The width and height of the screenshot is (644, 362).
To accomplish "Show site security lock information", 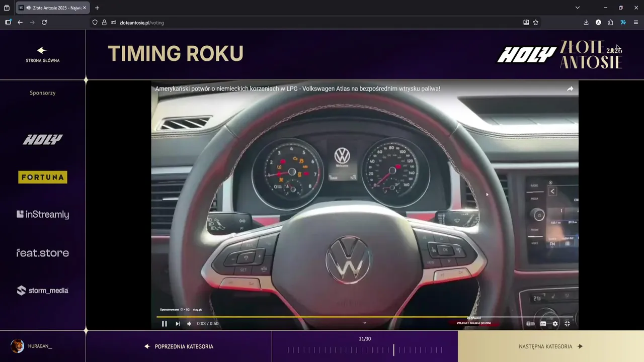I will 104,22.
